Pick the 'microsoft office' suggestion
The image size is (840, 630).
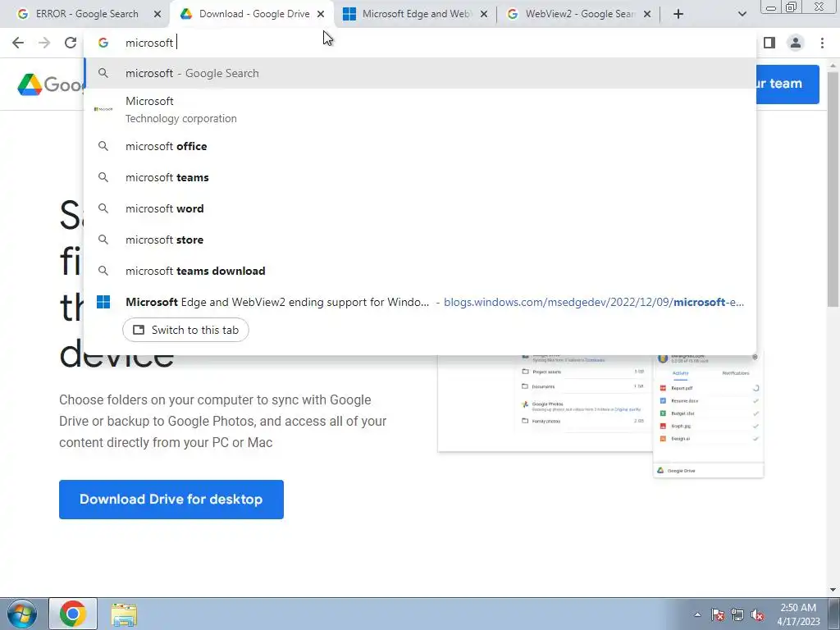[420, 146]
